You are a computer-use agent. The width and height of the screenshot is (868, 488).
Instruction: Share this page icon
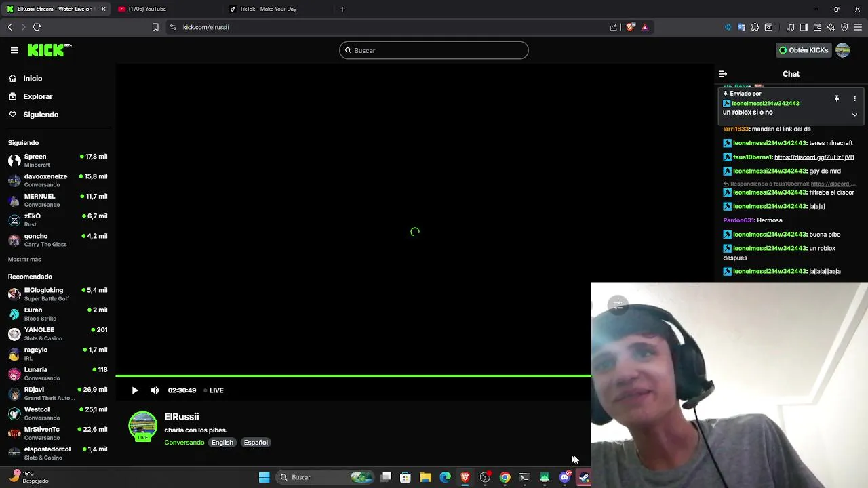click(x=614, y=27)
